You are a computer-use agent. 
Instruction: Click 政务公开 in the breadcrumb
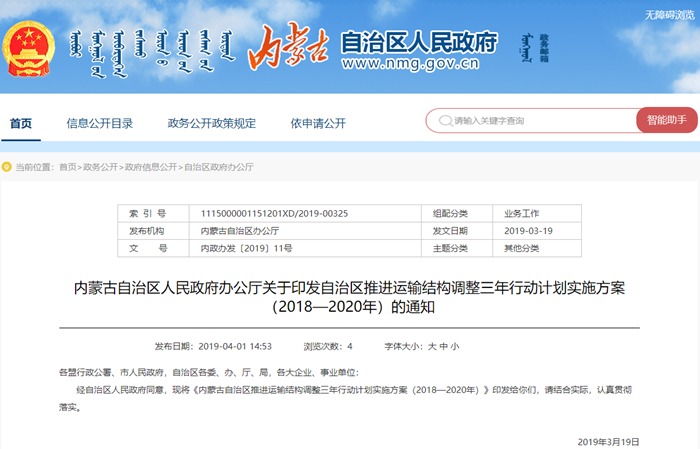coord(100,167)
